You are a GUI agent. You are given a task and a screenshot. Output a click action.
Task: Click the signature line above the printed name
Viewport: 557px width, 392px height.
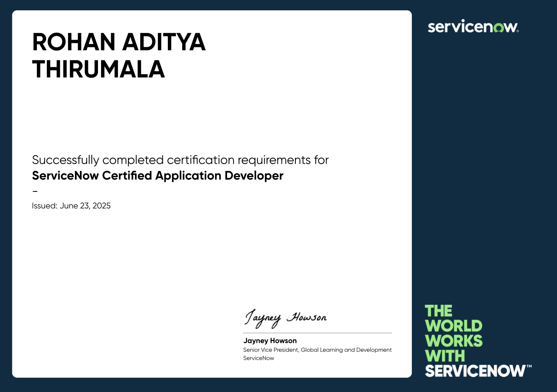click(x=317, y=333)
